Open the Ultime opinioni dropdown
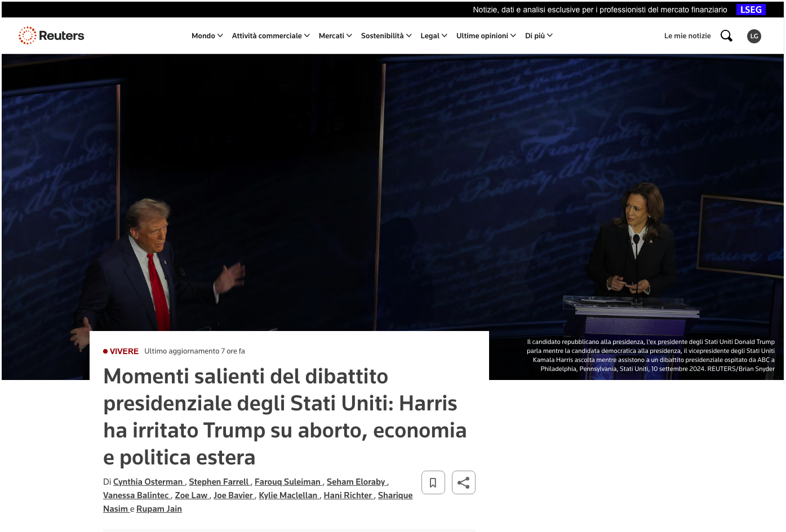Image resolution: width=786 pixels, height=532 pixels. click(x=486, y=35)
